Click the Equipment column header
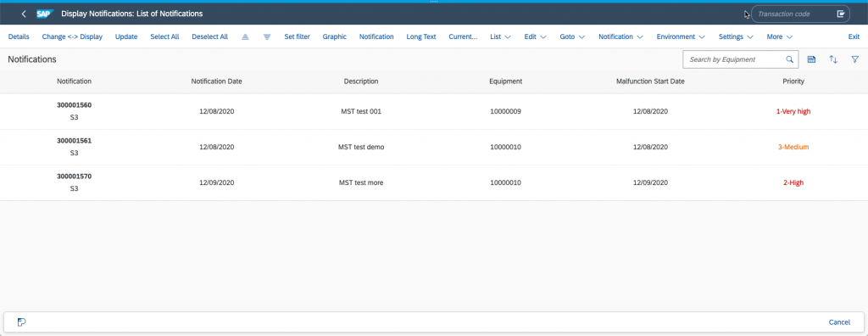 505,81
